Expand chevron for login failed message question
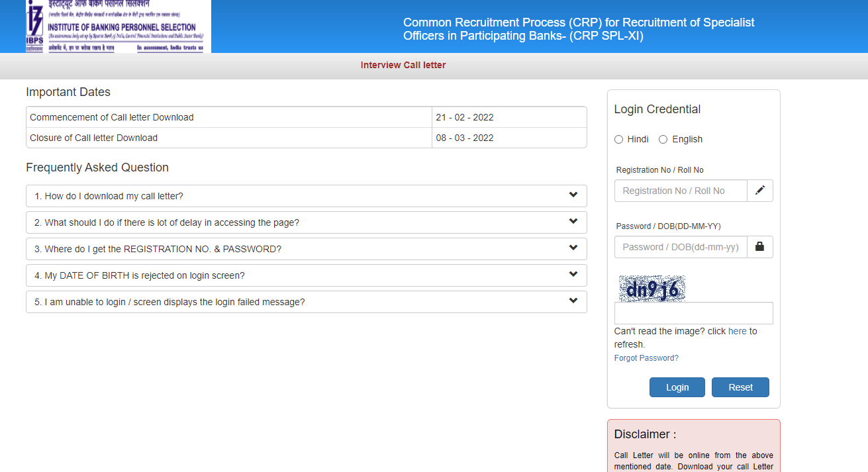The image size is (868, 472). pyautogui.click(x=573, y=301)
